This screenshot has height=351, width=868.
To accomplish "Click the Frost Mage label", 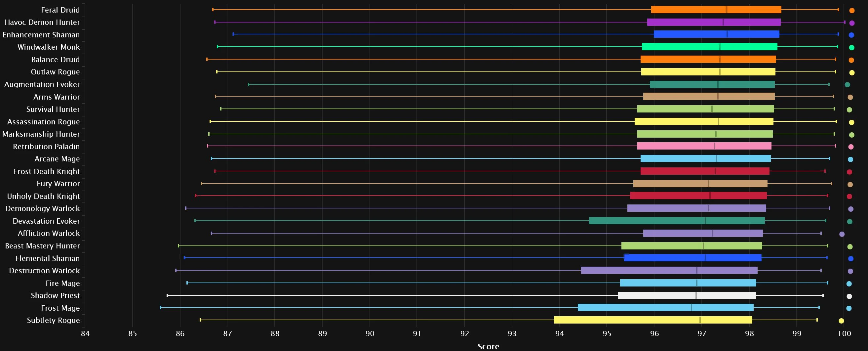I will [60, 308].
